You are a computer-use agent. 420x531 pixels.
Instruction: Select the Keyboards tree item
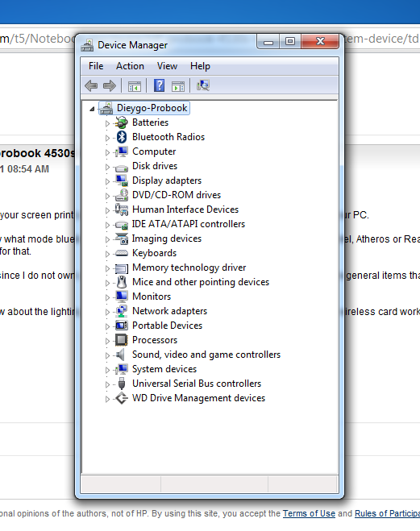(x=155, y=253)
